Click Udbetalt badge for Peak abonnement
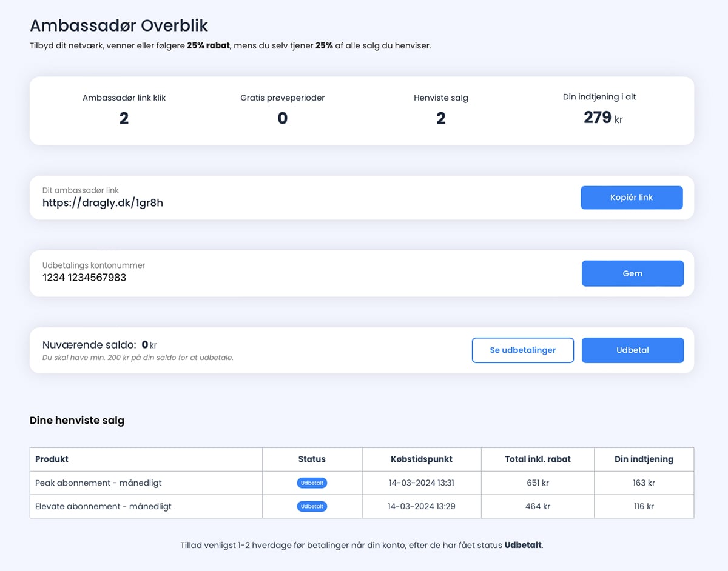This screenshot has width=728, height=571. tap(312, 483)
